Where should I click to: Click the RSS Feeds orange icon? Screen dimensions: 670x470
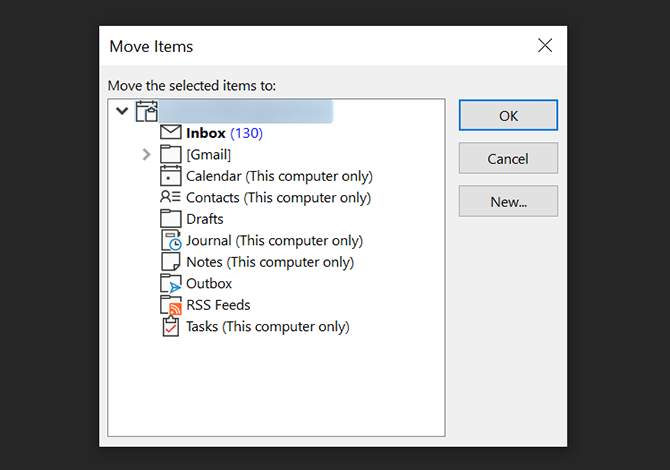(x=170, y=305)
